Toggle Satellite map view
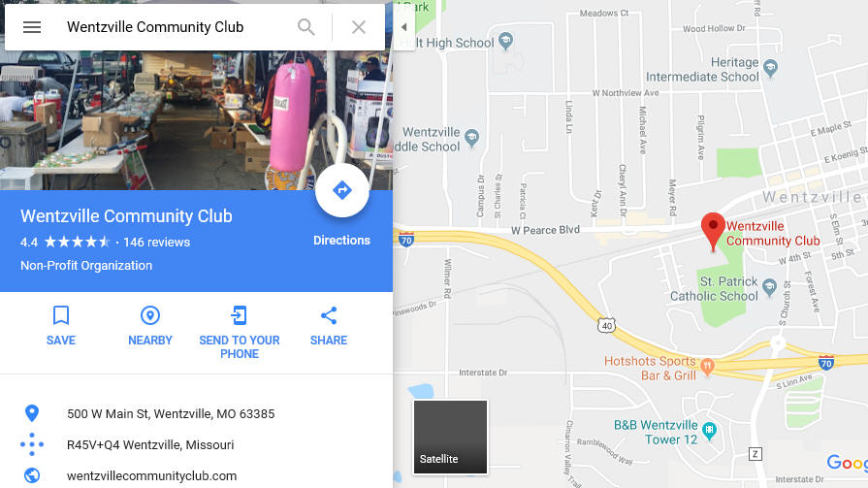 pyautogui.click(x=451, y=437)
